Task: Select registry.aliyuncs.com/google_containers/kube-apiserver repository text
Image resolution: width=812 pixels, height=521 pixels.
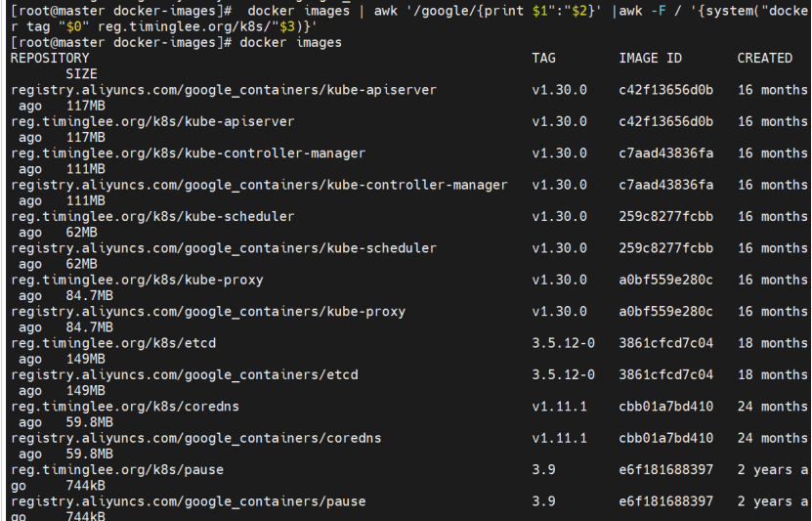Action: (x=224, y=90)
